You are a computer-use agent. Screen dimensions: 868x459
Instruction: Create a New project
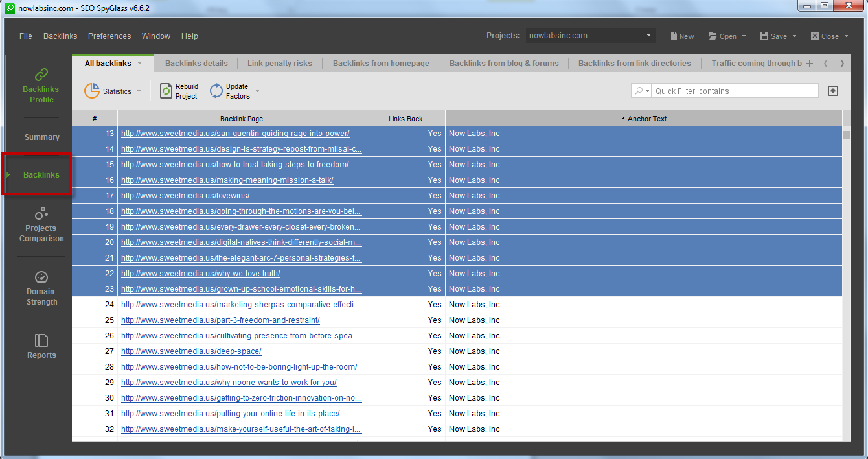click(x=682, y=36)
